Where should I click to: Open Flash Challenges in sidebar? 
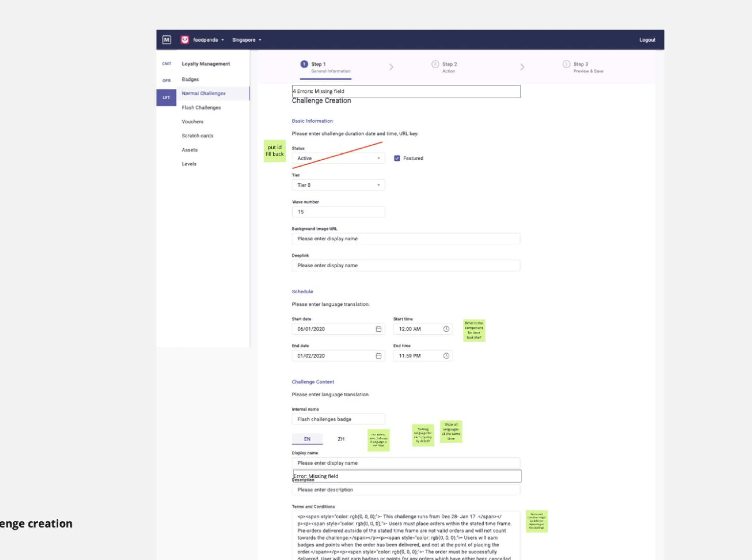tap(201, 107)
